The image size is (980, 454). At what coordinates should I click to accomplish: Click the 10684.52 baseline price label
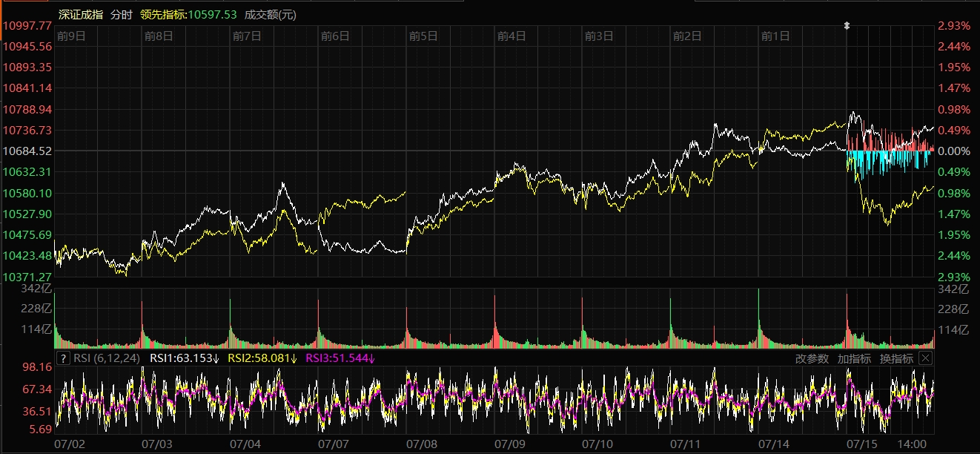click(x=27, y=151)
